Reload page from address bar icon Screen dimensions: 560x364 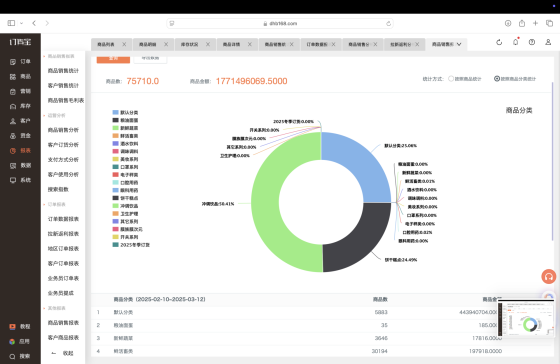(388, 24)
